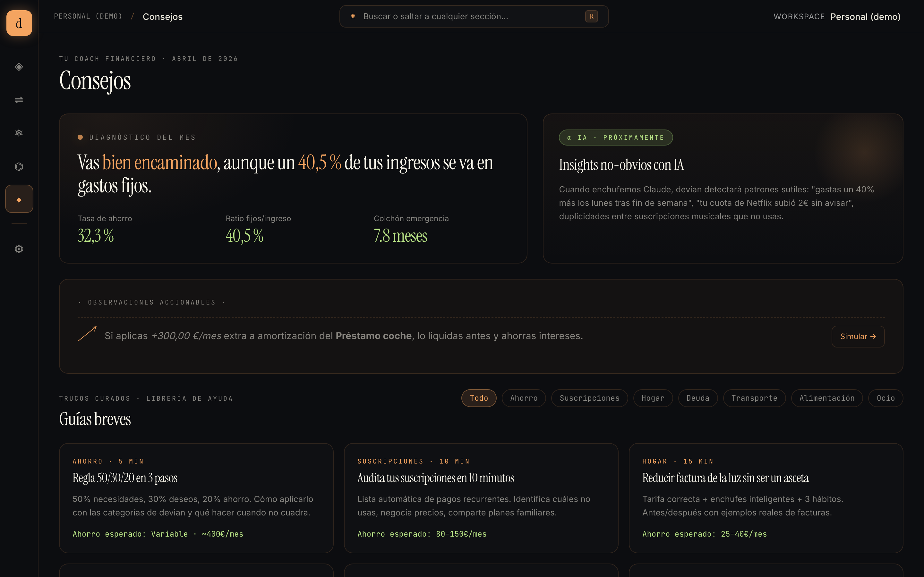
Task: Filter guides by Deuda
Action: click(x=697, y=398)
